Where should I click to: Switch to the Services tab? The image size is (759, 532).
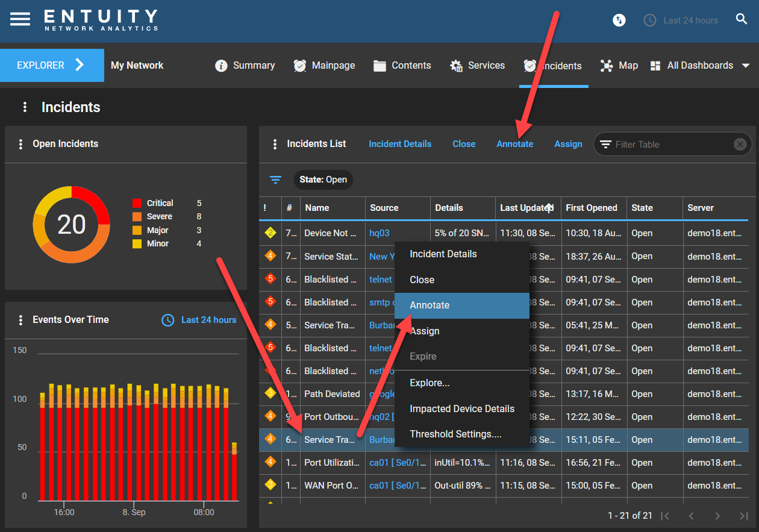(478, 65)
